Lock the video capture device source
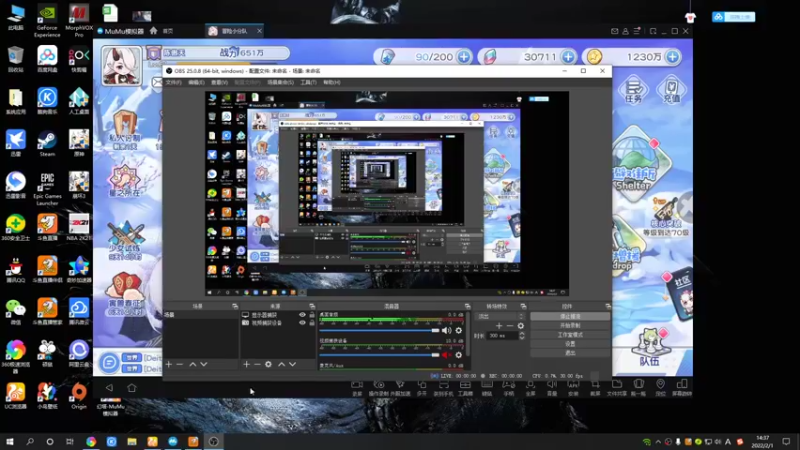This screenshot has height=450, width=800. pos(312,322)
